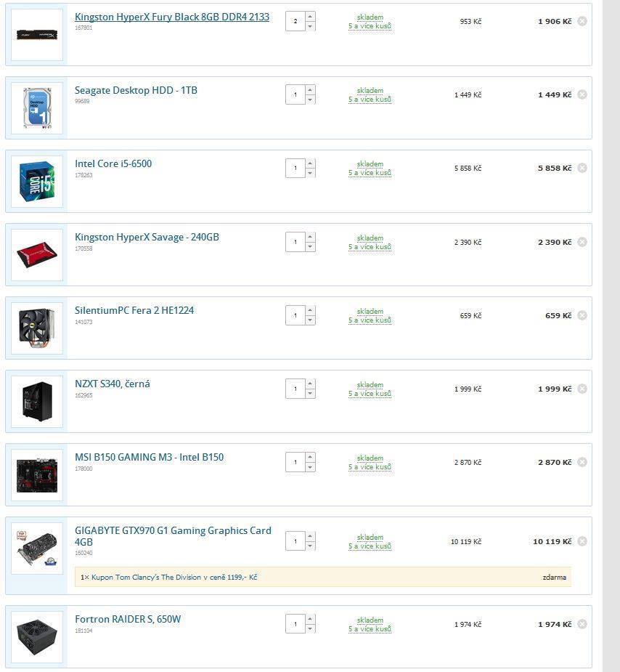Image resolution: width=620 pixels, height=672 pixels.
Task: Remove MSI B150 GAMING M3 from cart
Action: coord(582,462)
